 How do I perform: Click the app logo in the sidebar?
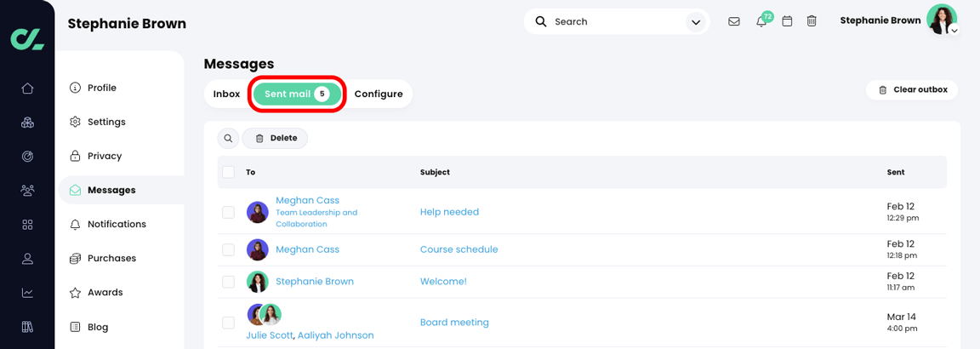[27, 38]
